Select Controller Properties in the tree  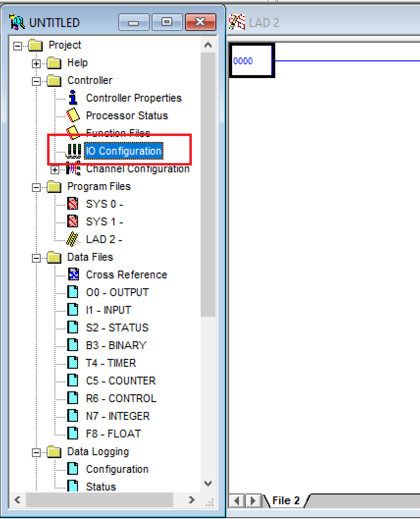pyautogui.click(x=134, y=98)
